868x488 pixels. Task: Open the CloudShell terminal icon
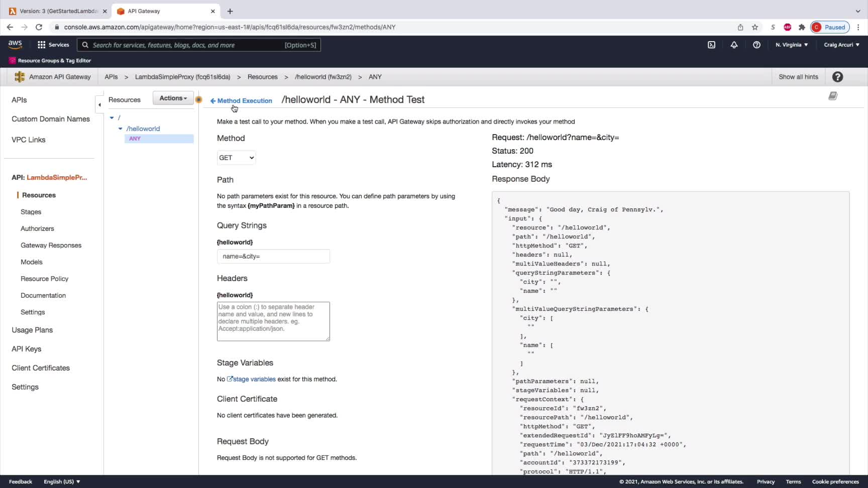(711, 45)
